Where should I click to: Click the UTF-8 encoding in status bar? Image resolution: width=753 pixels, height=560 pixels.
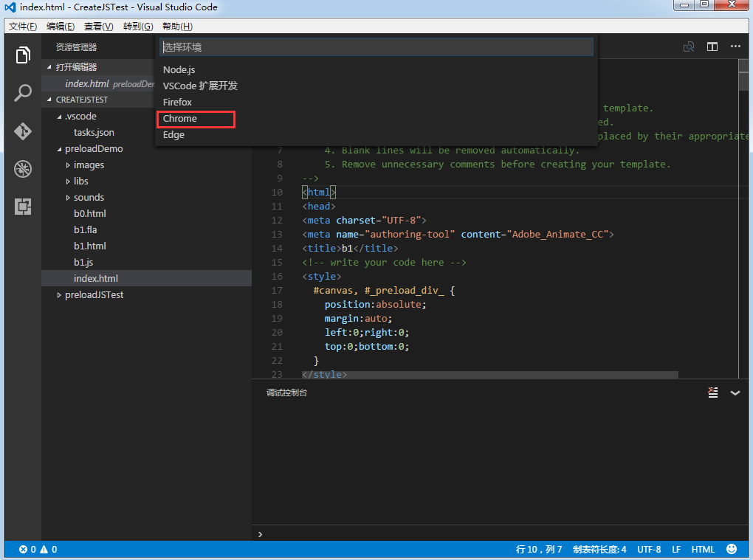649,550
